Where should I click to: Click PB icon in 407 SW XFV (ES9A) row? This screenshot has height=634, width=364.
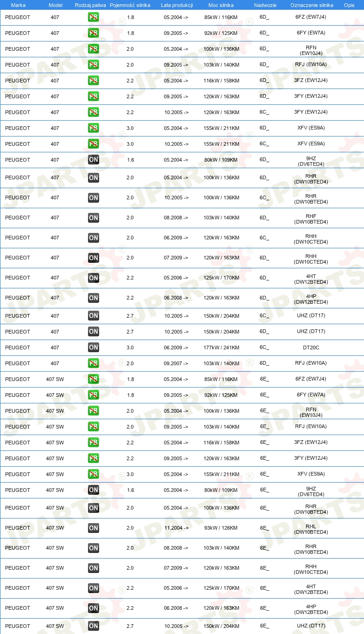click(94, 474)
